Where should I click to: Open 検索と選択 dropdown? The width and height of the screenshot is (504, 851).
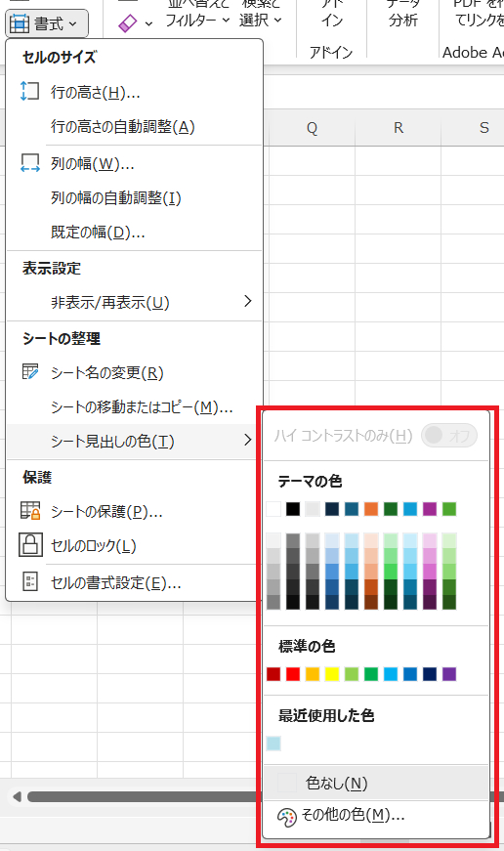pos(261,16)
